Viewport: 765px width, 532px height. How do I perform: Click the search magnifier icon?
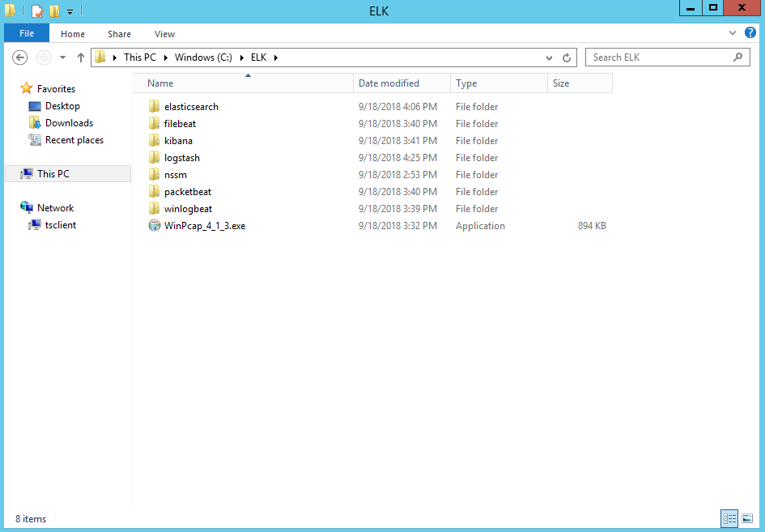click(x=737, y=57)
